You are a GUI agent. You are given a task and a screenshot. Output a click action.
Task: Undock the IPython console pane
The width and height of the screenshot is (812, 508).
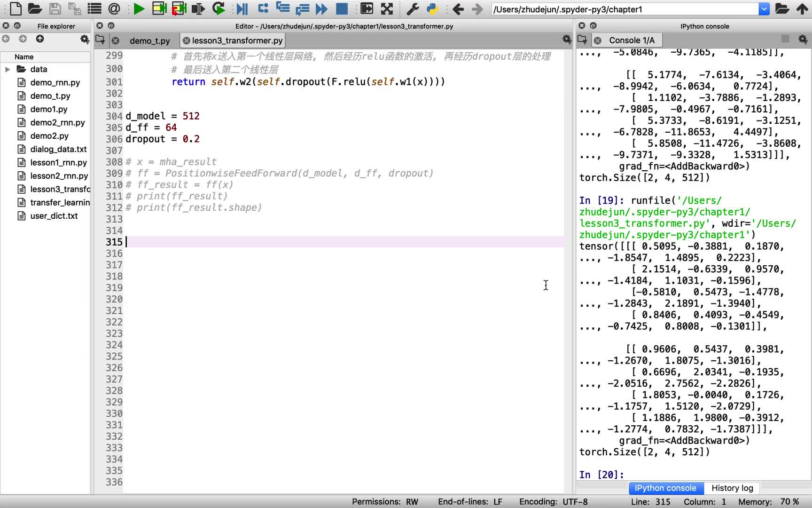593,26
